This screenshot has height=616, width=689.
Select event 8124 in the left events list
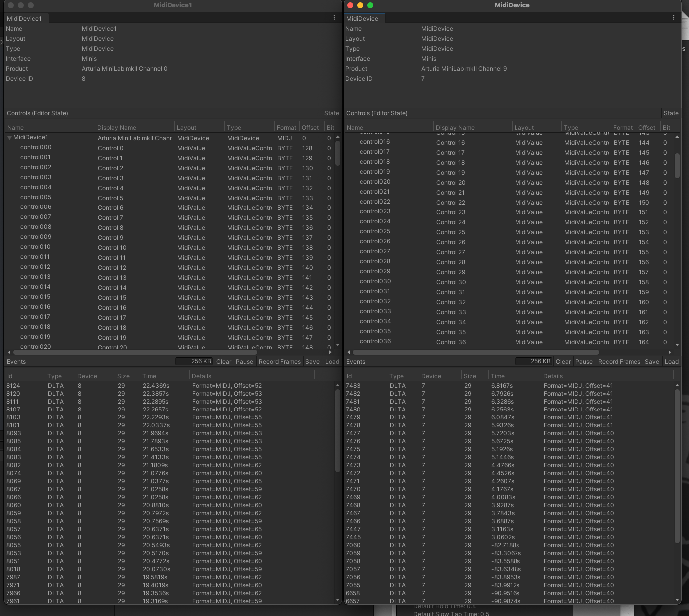pos(13,385)
